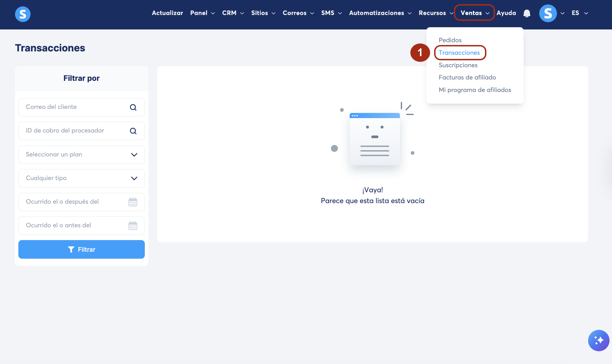612x364 pixels.
Task: Open the ES language selector
Action: (579, 13)
